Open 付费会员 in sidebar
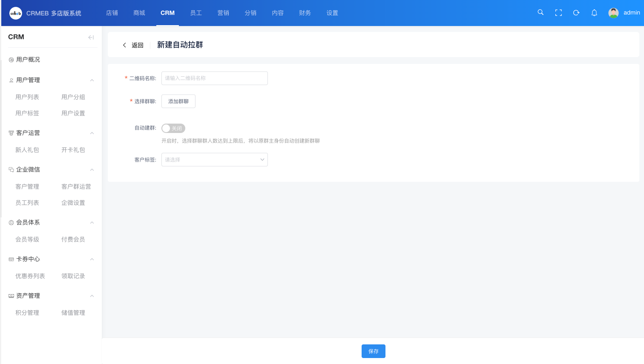The height and width of the screenshot is (364, 644). click(73, 240)
